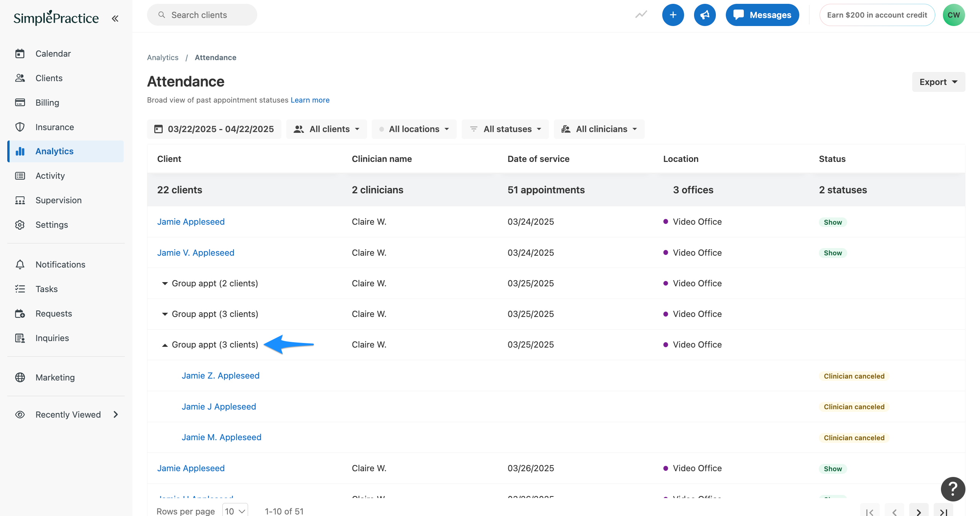This screenshot has height=516, width=980.
Task: Select Analytics in the sidebar menu
Action: pyautogui.click(x=65, y=151)
